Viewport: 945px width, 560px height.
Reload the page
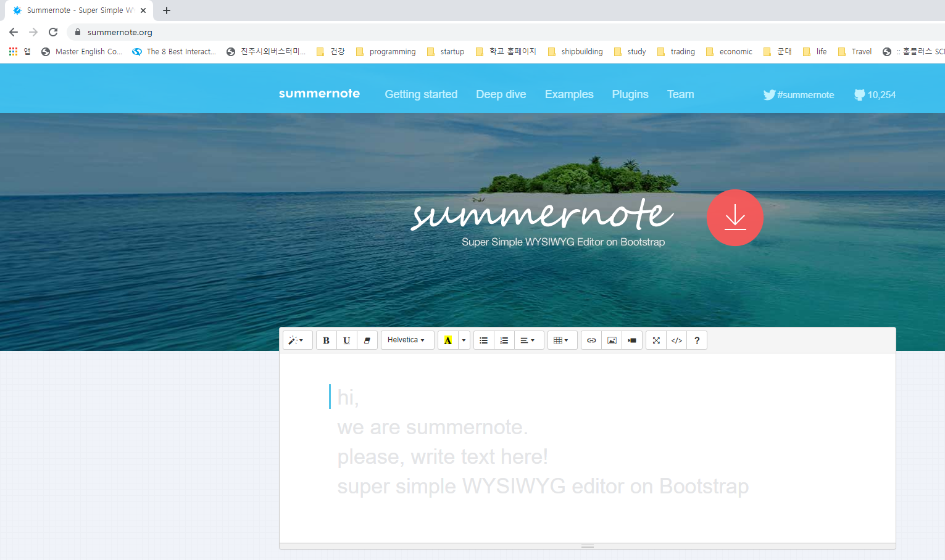(x=53, y=32)
